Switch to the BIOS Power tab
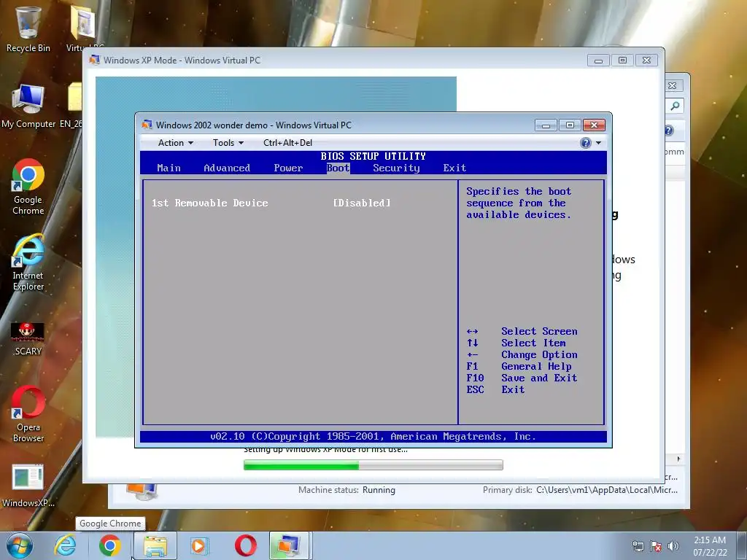747x560 pixels. [x=288, y=168]
